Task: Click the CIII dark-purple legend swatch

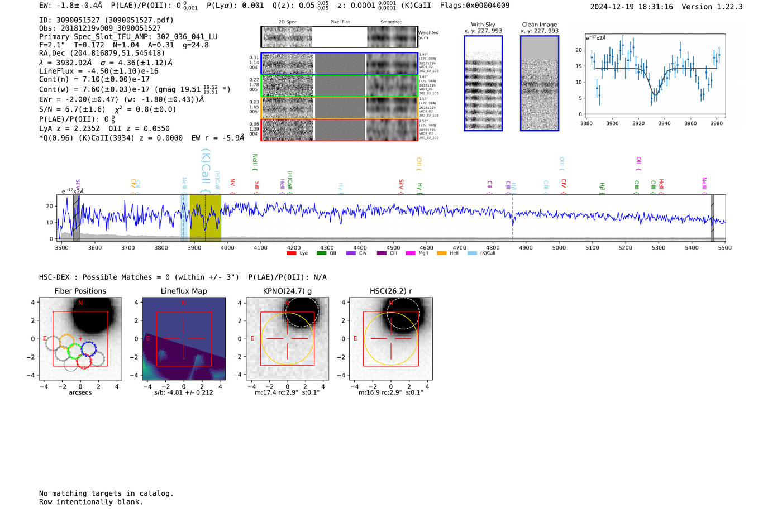Action: point(382,253)
